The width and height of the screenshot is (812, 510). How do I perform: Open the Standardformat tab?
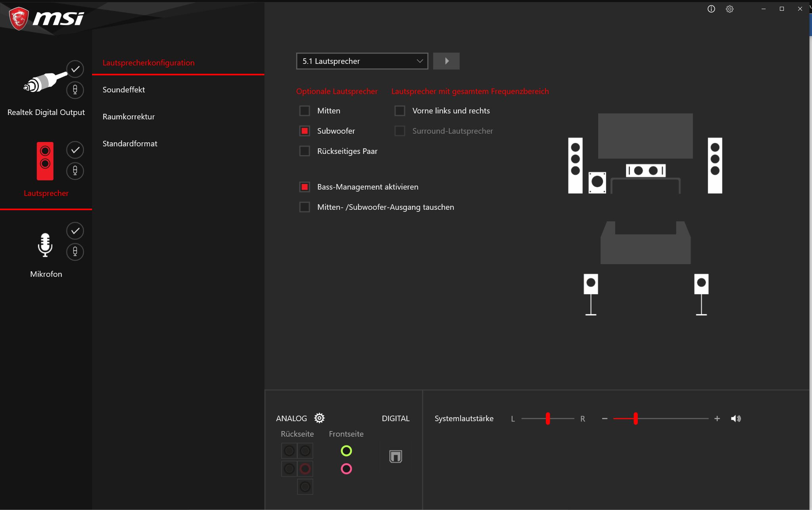pyautogui.click(x=130, y=144)
